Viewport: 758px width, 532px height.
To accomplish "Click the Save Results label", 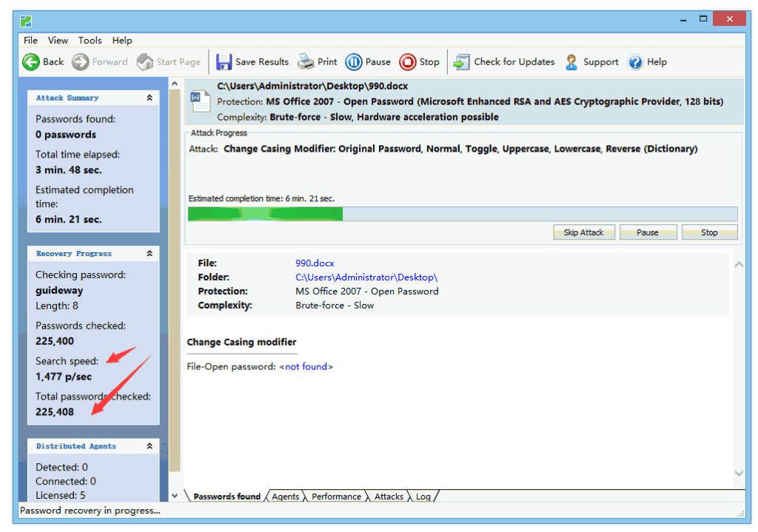I will point(261,62).
